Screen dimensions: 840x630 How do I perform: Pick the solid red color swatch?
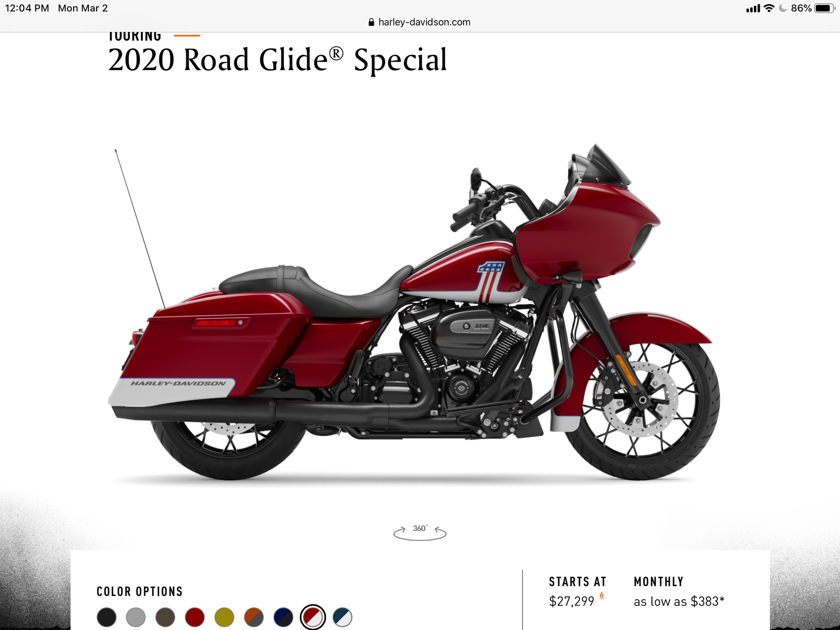pos(195,617)
